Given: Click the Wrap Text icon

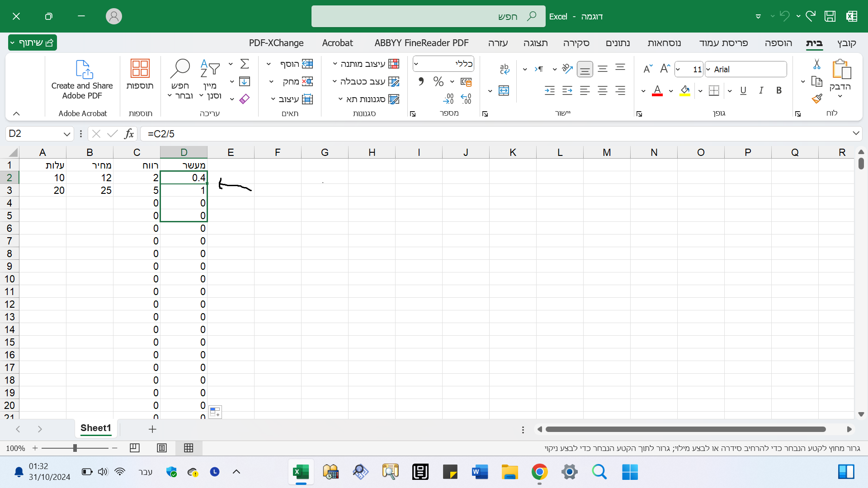Looking at the screenshot, I should (505, 69).
